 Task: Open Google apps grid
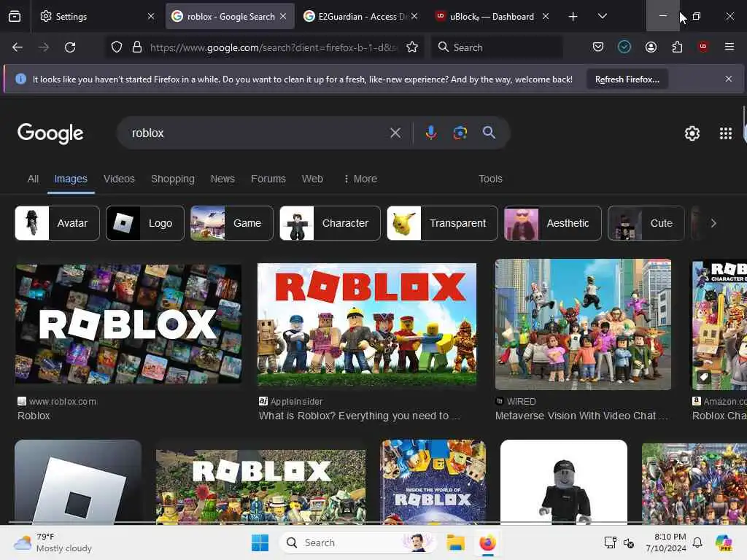[726, 133]
